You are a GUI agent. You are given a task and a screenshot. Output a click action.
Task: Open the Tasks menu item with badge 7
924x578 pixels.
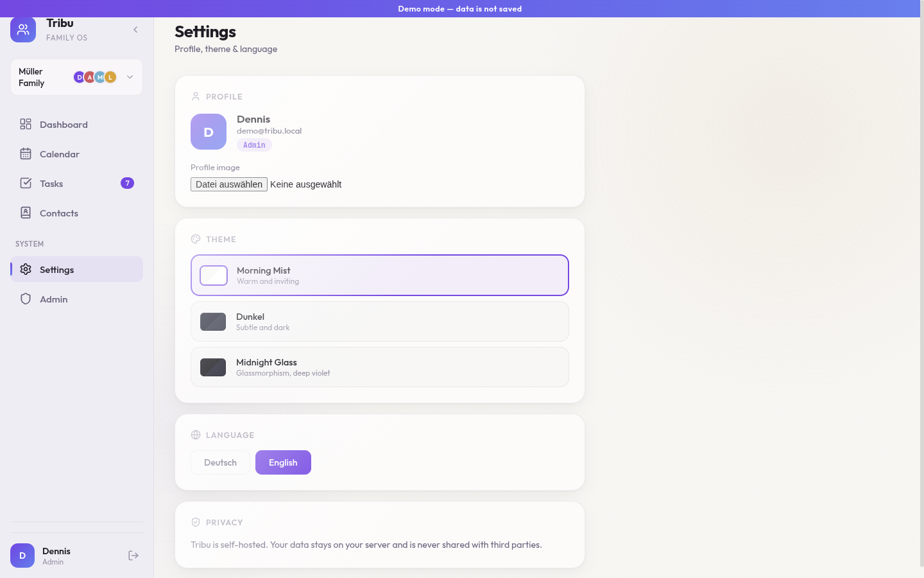coord(76,183)
